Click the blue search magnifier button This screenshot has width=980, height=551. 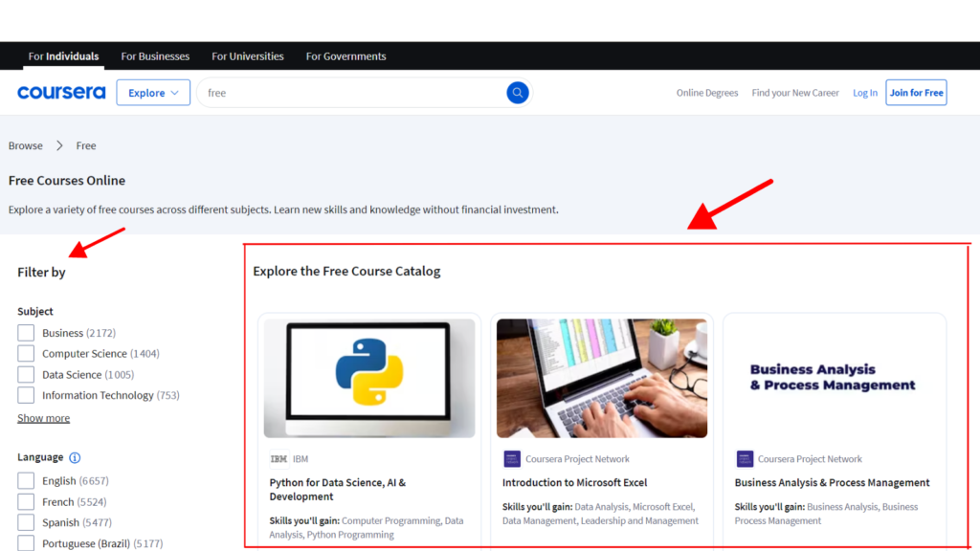pyautogui.click(x=517, y=93)
